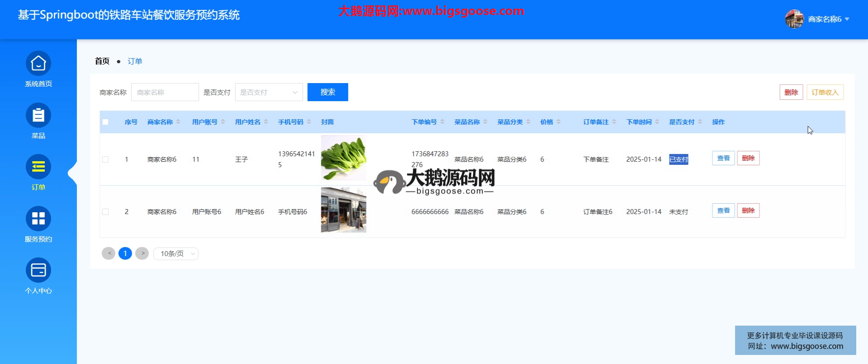Check the checkbox for order row 2
868x364 pixels.
coord(105,212)
